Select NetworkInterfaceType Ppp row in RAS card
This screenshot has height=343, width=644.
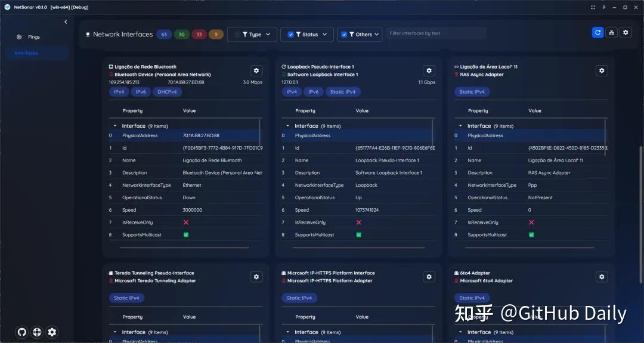tap(530, 186)
